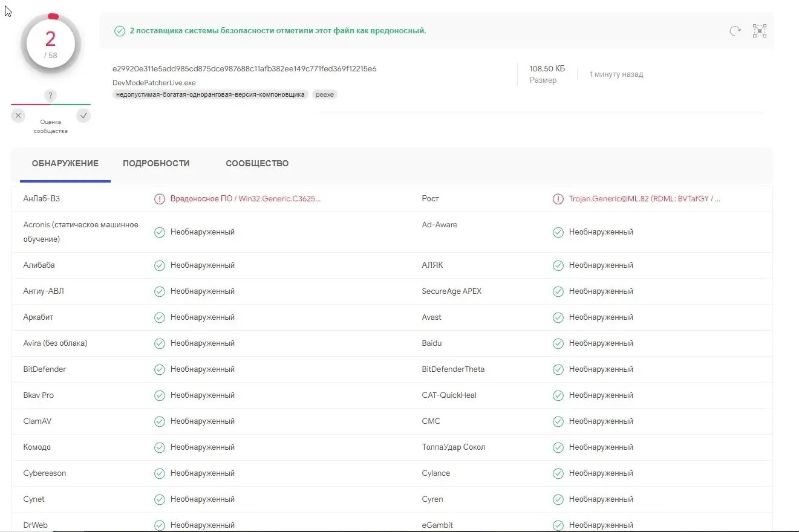Click the eGambit vendor name
The width and height of the screenshot is (799, 532).
point(437,525)
